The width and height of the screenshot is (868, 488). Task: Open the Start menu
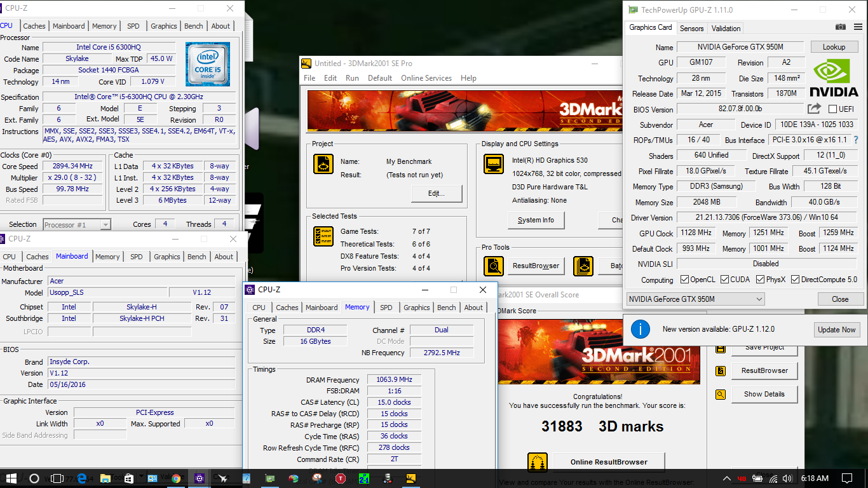11,478
